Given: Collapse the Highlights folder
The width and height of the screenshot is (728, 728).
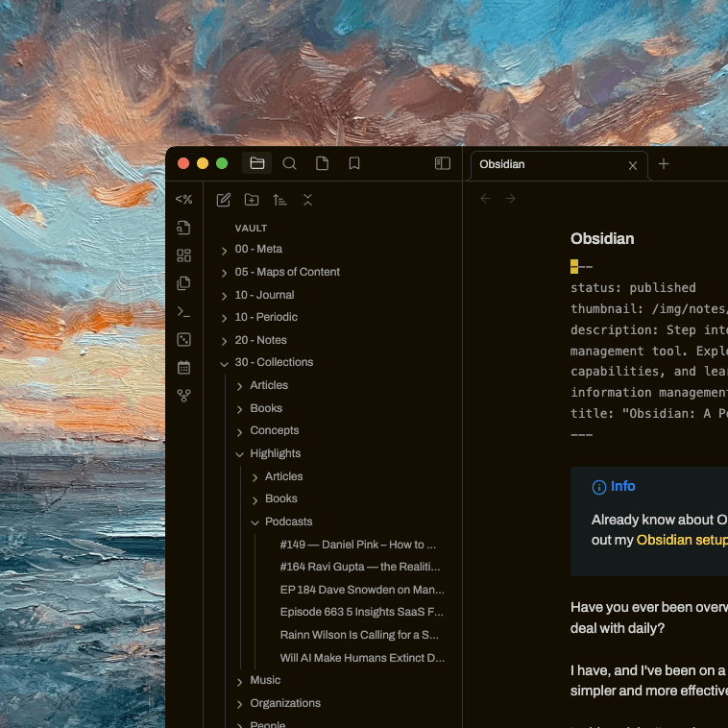Looking at the screenshot, I should click(239, 454).
